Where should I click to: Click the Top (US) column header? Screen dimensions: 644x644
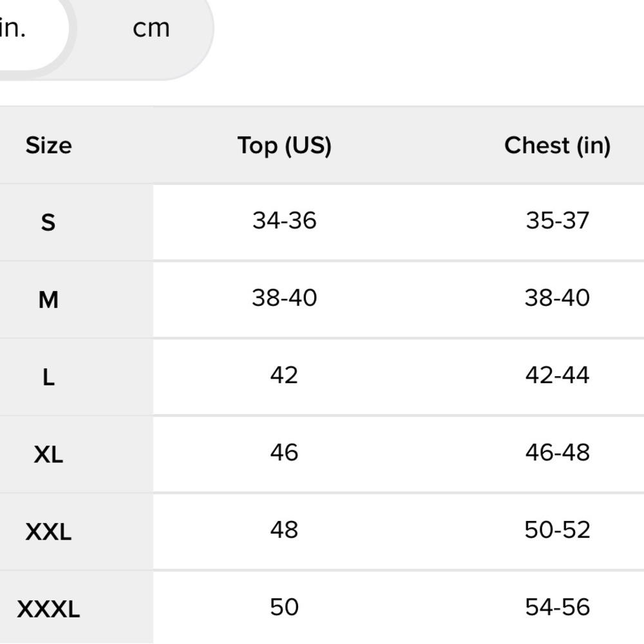(x=284, y=146)
